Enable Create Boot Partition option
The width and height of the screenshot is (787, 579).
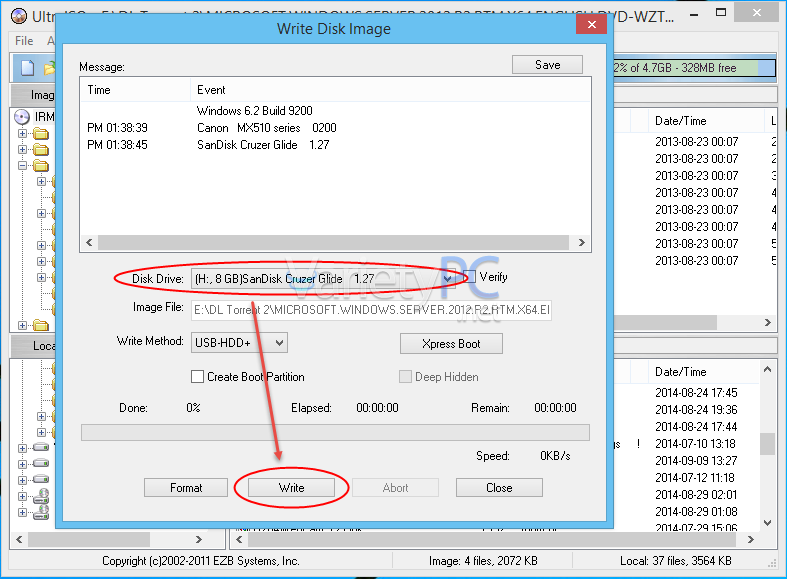tap(197, 376)
